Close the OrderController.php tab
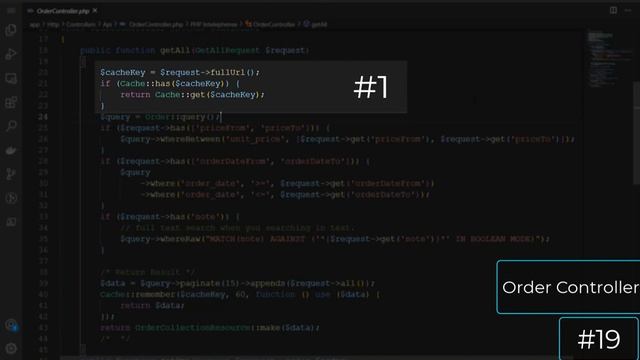This screenshot has height=360, width=640. [x=95, y=11]
